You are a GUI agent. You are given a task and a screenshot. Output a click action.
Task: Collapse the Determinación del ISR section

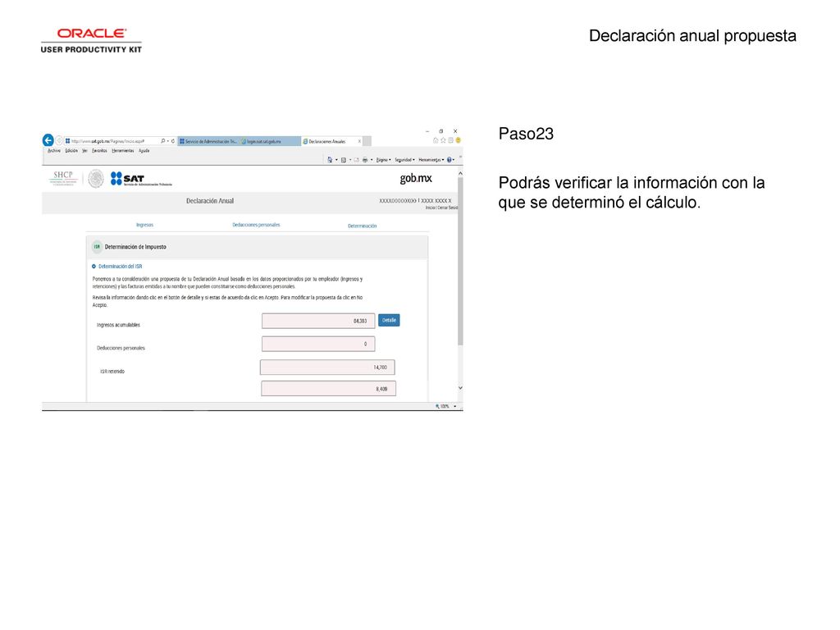pyautogui.click(x=94, y=267)
